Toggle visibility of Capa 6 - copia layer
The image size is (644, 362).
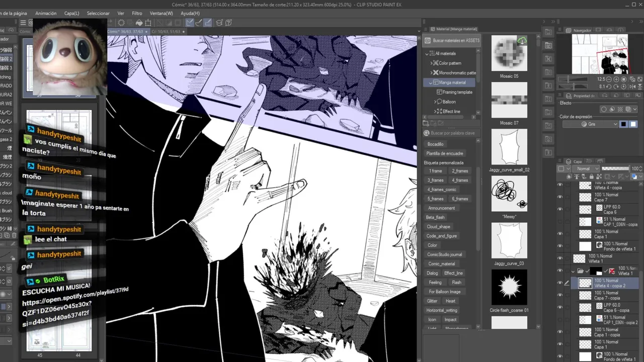[x=560, y=307]
